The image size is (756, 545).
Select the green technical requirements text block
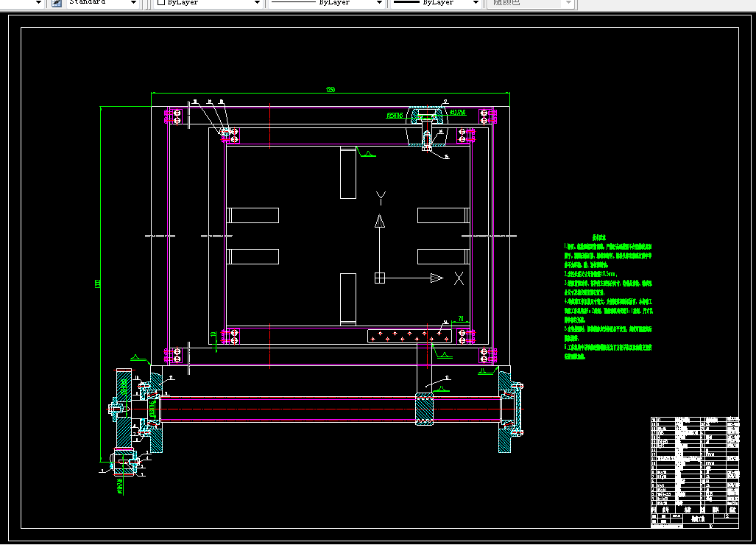tap(608, 297)
